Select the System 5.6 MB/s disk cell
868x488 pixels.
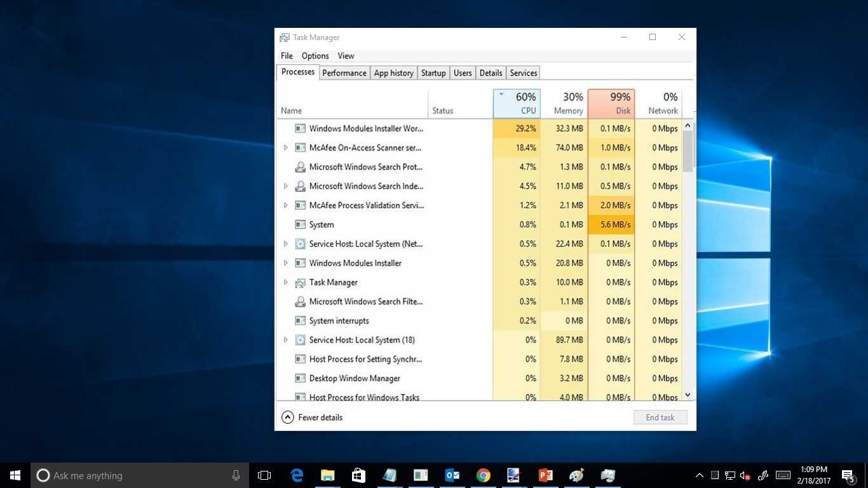611,224
